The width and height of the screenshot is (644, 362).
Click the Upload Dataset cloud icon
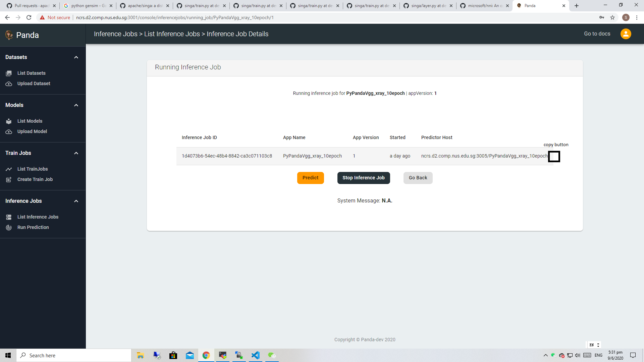pos(8,83)
